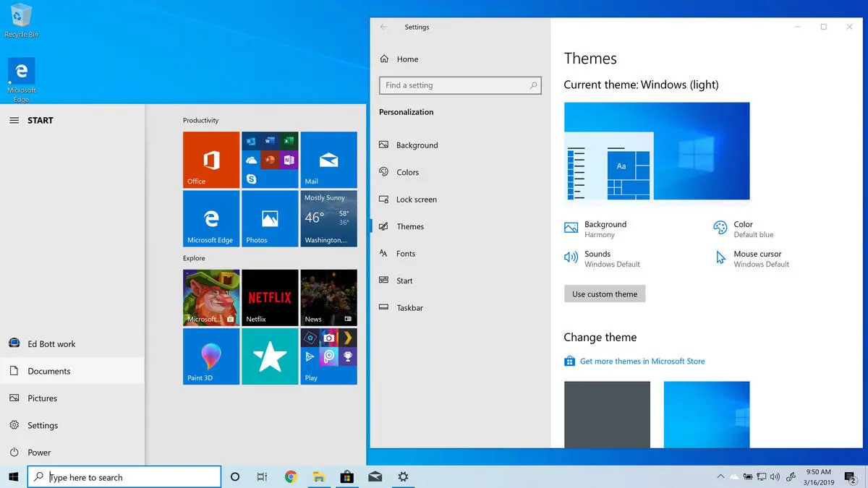Screen dimensions: 868x488
Task: Click the taskbar clock showing 9:50 AM
Action: tap(818, 476)
